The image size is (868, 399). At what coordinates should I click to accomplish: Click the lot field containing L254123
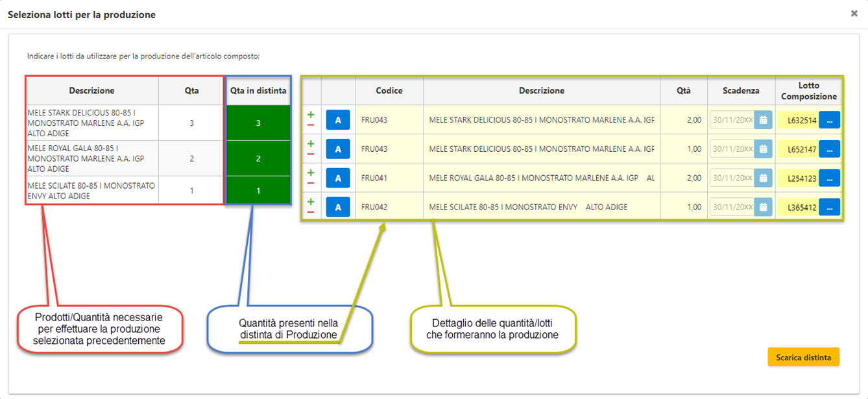coord(801,178)
